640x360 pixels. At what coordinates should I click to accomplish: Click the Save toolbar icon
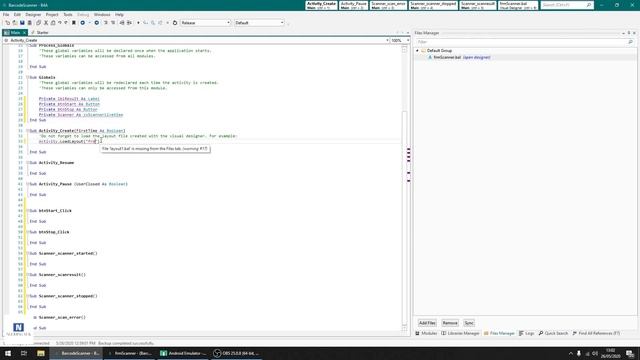pos(22,23)
